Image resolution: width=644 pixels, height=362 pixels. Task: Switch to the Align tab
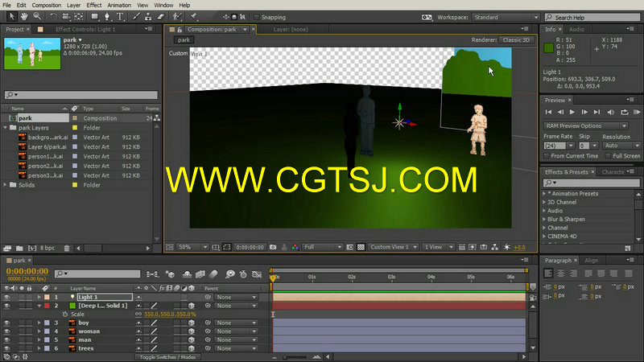tap(591, 260)
